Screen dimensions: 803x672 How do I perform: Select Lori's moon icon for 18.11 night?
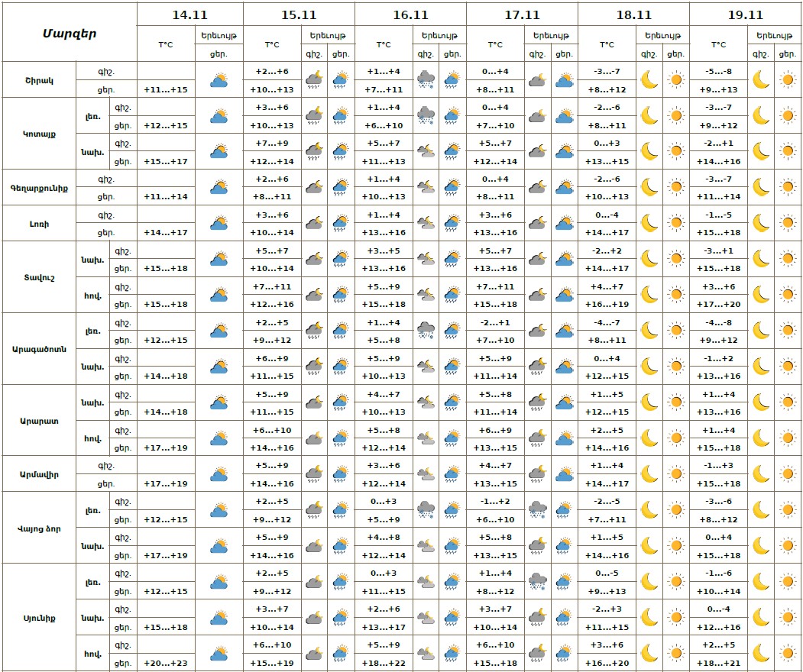tap(649, 223)
